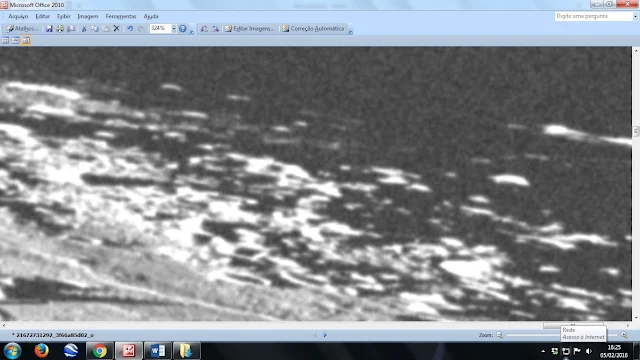Click the horizontal scrollbar left arrow
Viewport: 640px width, 360px height.
pyautogui.click(x=4, y=325)
